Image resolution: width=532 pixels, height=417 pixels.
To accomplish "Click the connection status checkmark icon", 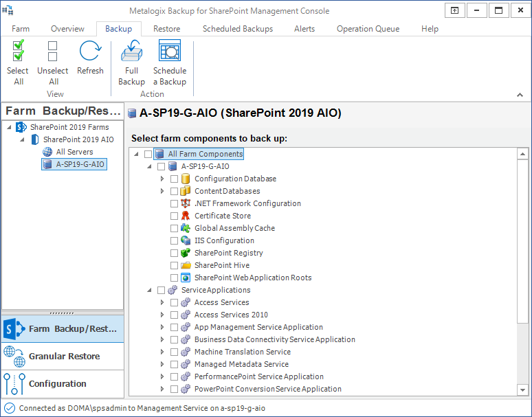I will 10,408.
